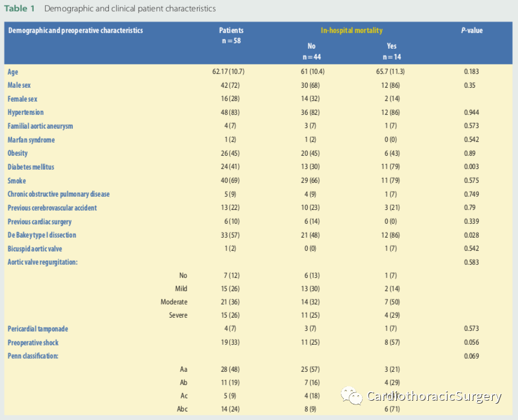Select the age P-value '0.183'
This screenshot has height=420, width=518.
[472, 72]
